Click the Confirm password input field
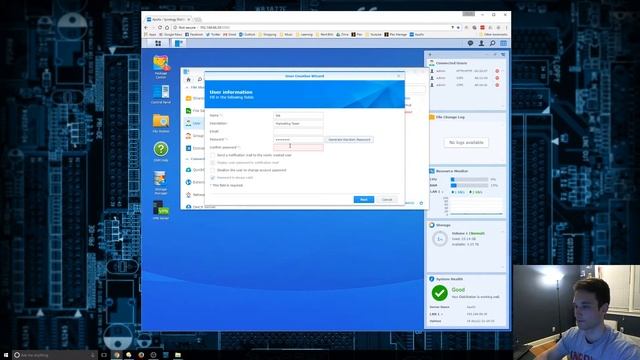Image resolution: width=640 pixels, height=360 pixels. pos(298,147)
